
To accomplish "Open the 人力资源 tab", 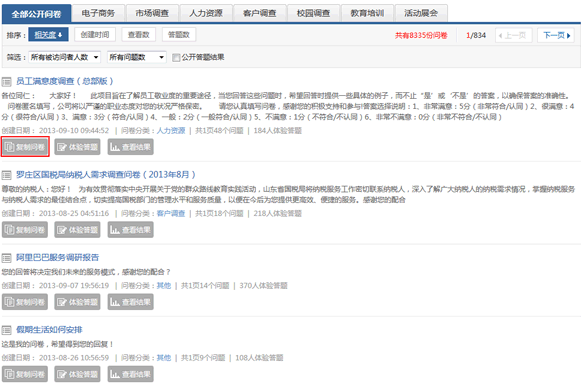I will pos(206,13).
